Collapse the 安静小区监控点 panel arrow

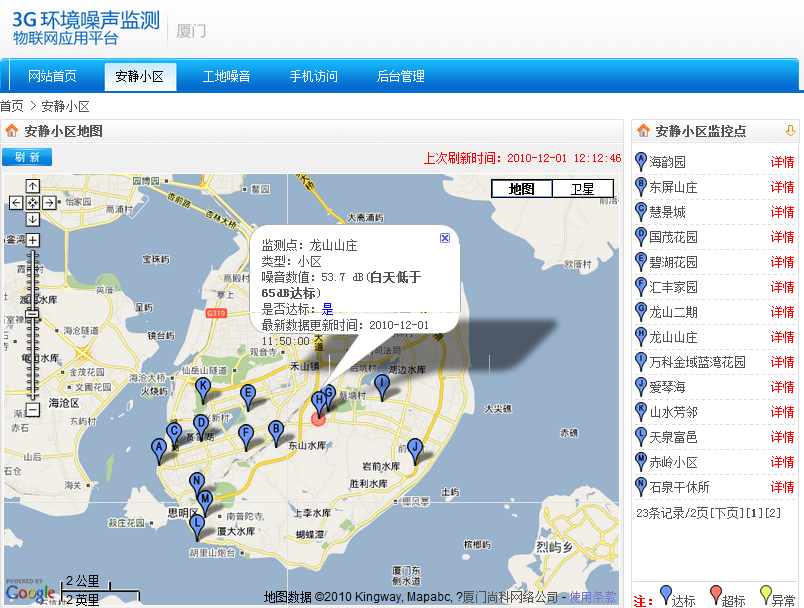pyautogui.click(x=790, y=131)
